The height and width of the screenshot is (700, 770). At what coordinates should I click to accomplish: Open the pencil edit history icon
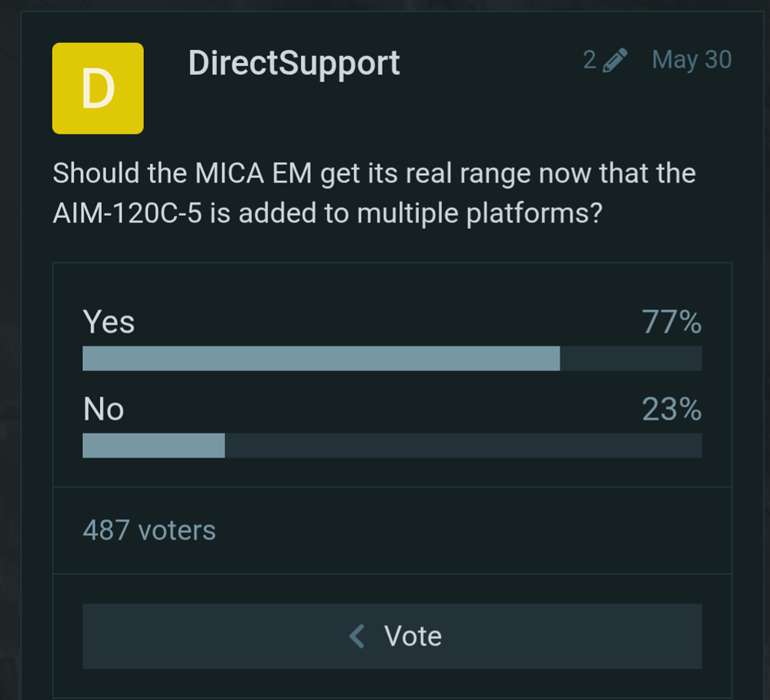[x=614, y=60]
